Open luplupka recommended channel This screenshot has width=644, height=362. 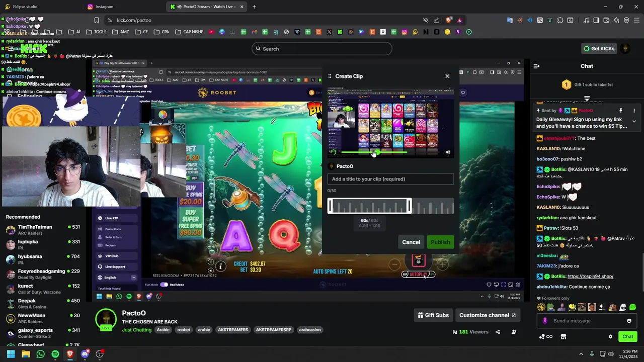tap(43, 245)
